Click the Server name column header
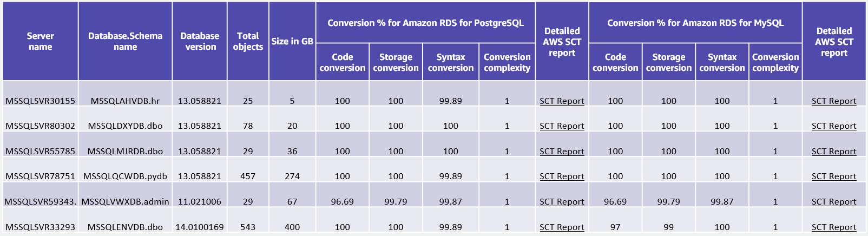868x236 pixels. pyautogui.click(x=41, y=41)
